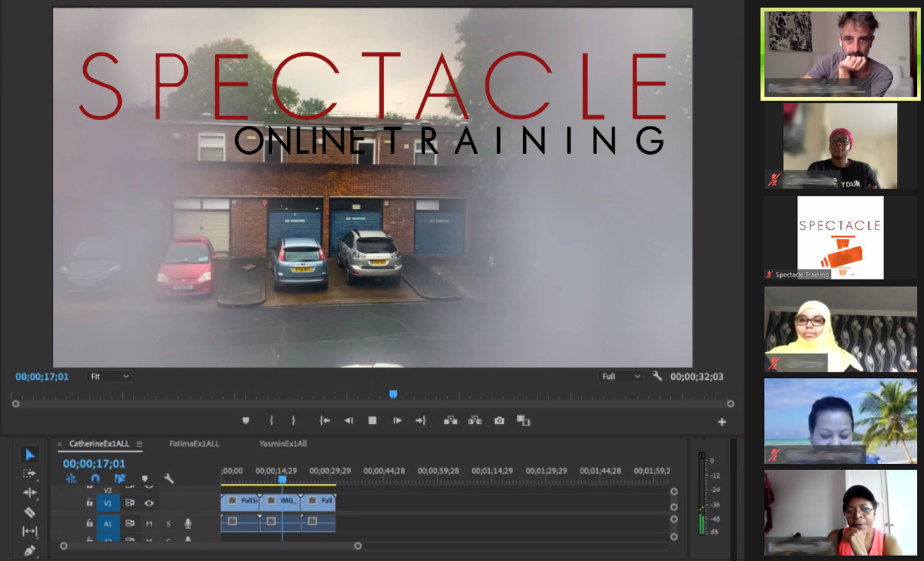Click the program monitor blue playhead
This screenshot has width=924, height=561.
(x=393, y=395)
